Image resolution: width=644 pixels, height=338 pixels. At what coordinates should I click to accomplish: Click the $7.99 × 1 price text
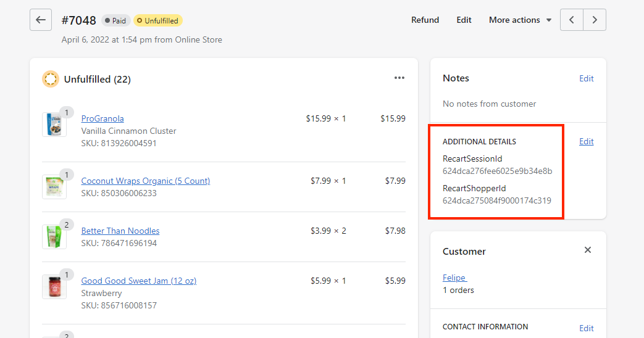pyautogui.click(x=328, y=181)
